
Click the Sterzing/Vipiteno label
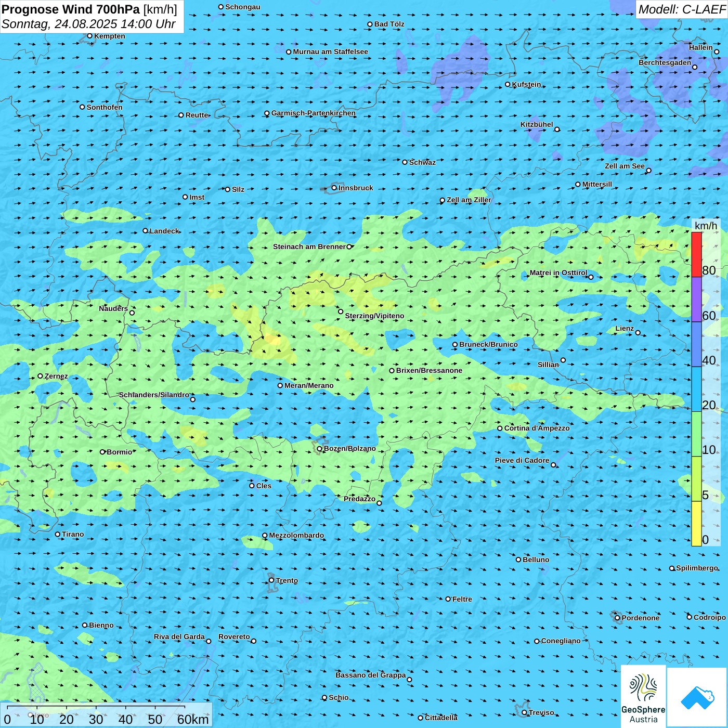(374, 316)
